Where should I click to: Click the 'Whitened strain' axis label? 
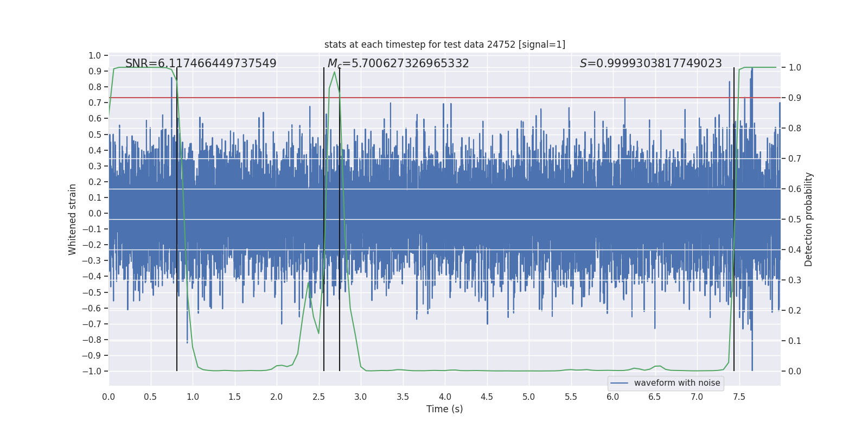click(x=73, y=219)
